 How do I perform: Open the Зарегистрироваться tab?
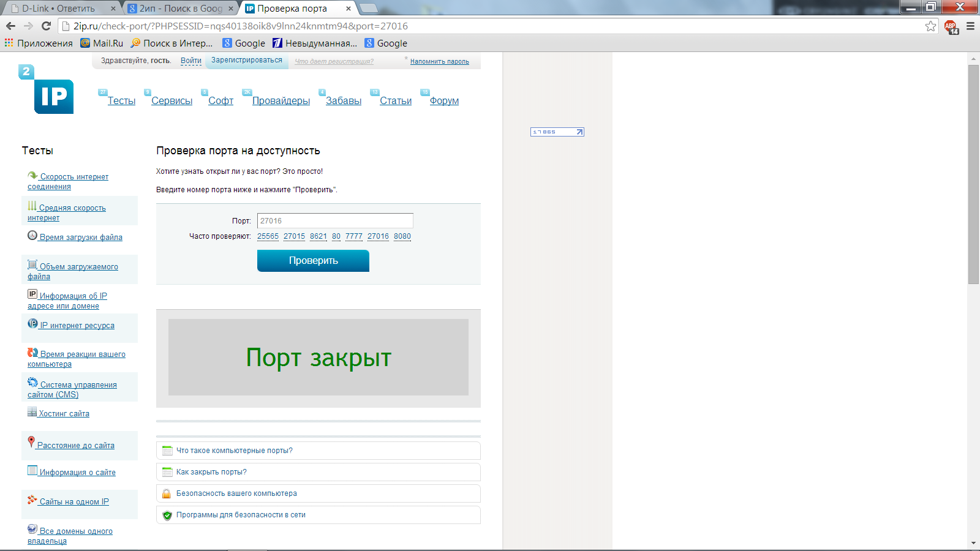pyautogui.click(x=247, y=61)
